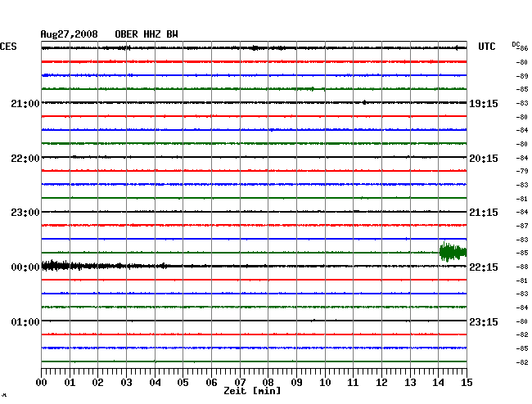Click the 13 minute axis label
The height and width of the screenshot is (404, 532).
pos(410,383)
